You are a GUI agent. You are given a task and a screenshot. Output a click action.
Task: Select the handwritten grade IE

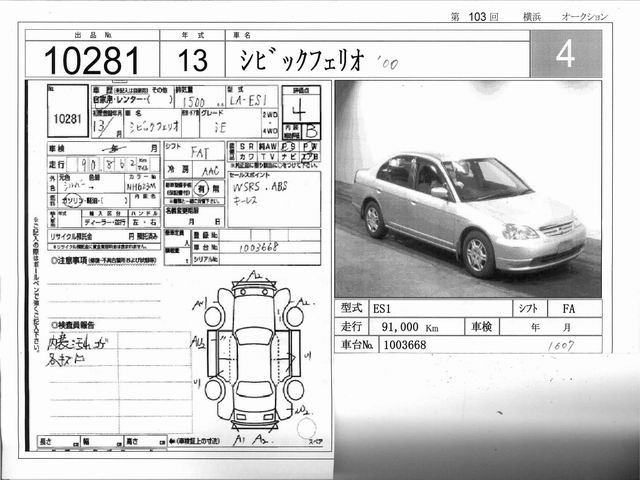220,128
